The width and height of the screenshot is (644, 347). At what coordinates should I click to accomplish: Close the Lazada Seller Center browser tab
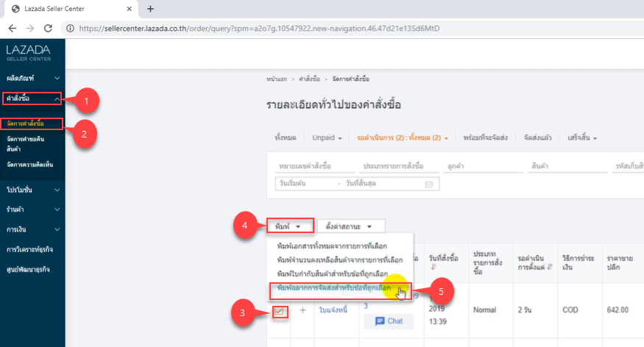tap(127, 9)
